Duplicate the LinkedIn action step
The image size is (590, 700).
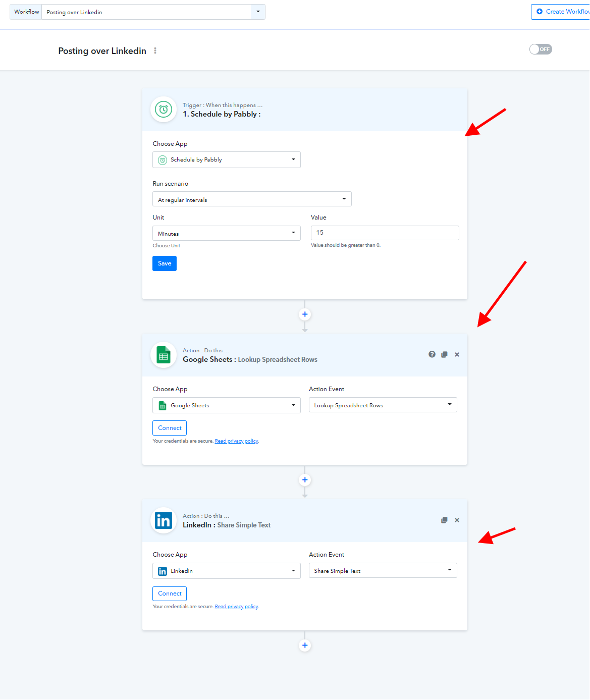444,520
